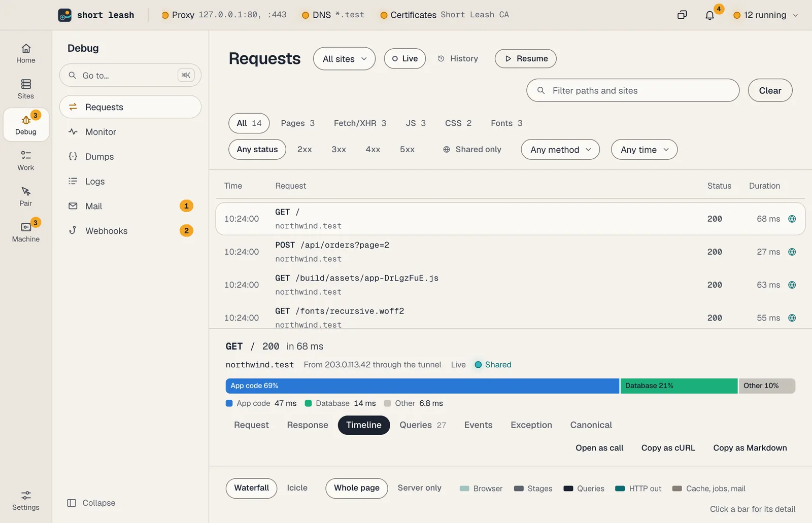Switch to Server only view
The height and width of the screenshot is (523, 812).
point(420,488)
